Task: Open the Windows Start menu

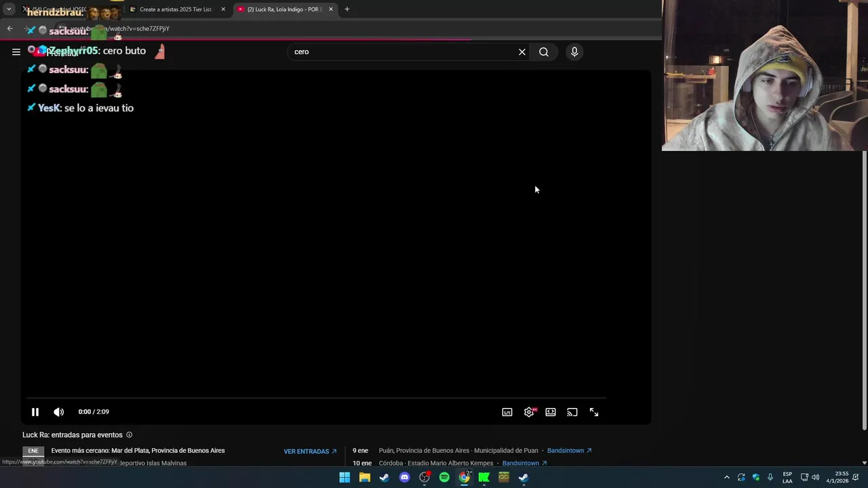Action: click(344, 477)
